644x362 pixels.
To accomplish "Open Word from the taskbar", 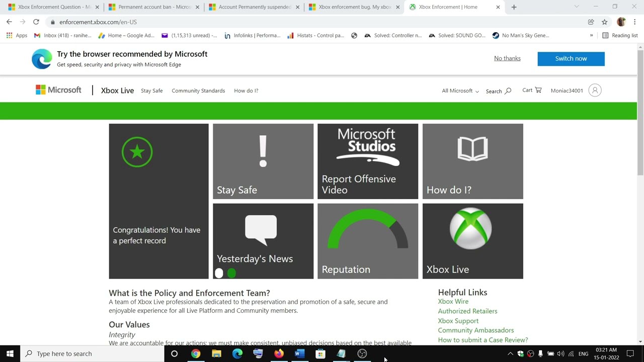I will coord(299,353).
